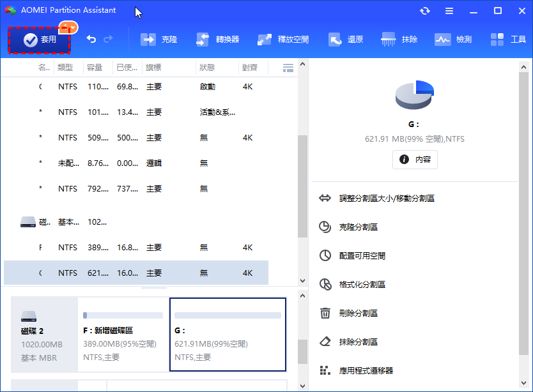Undo the last operation
Viewport: 533px width, 392px height.
click(91, 40)
